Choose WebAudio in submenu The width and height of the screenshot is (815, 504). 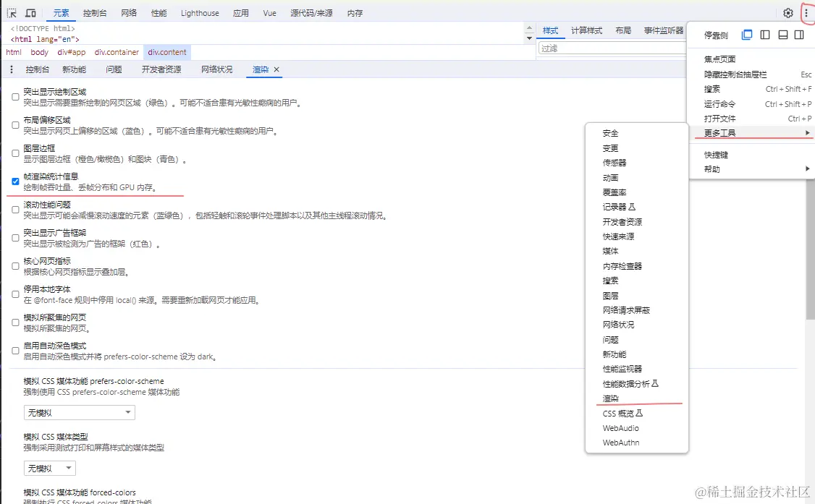(637, 428)
